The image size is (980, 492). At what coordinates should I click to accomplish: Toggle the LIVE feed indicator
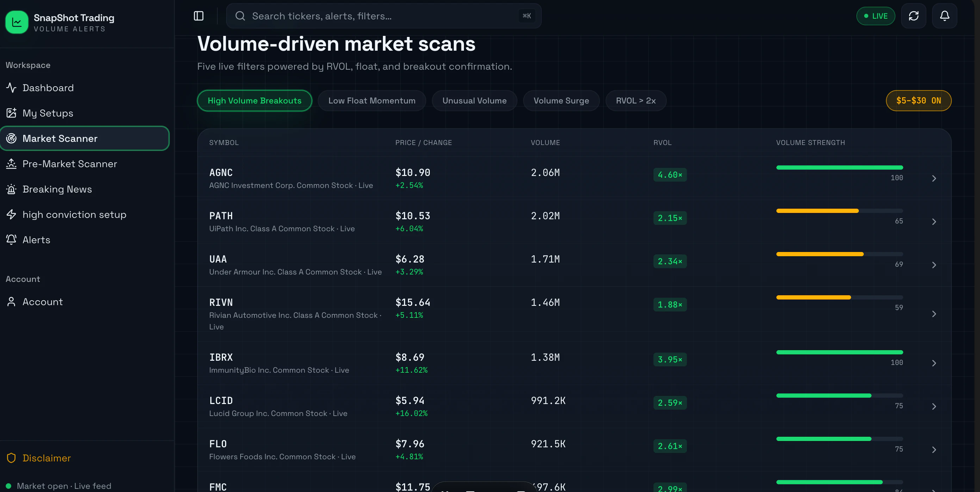click(x=875, y=16)
